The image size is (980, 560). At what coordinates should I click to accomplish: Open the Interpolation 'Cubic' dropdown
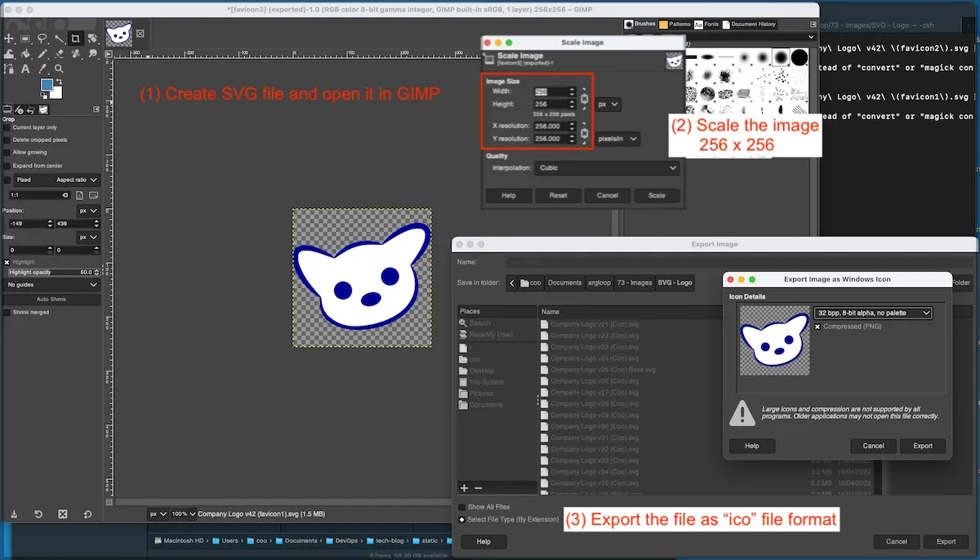607,168
